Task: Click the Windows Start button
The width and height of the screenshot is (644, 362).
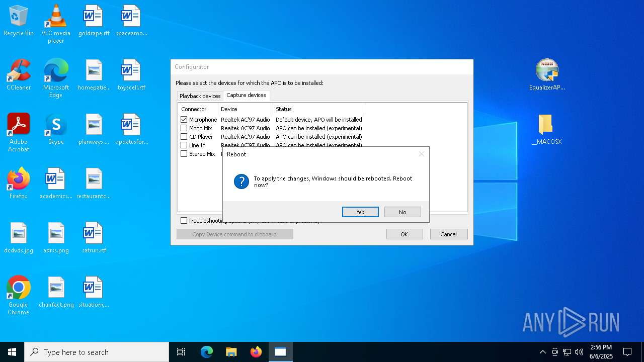Action: click(12, 352)
